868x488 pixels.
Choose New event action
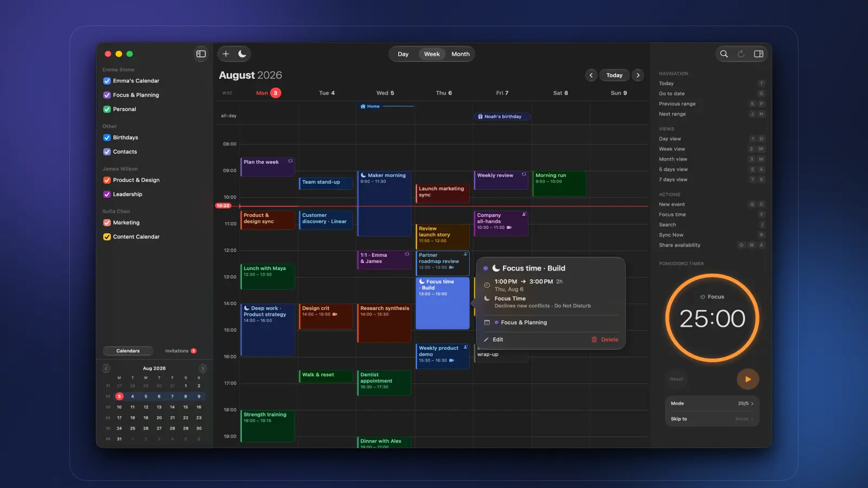pyautogui.click(x=712, y=204)
